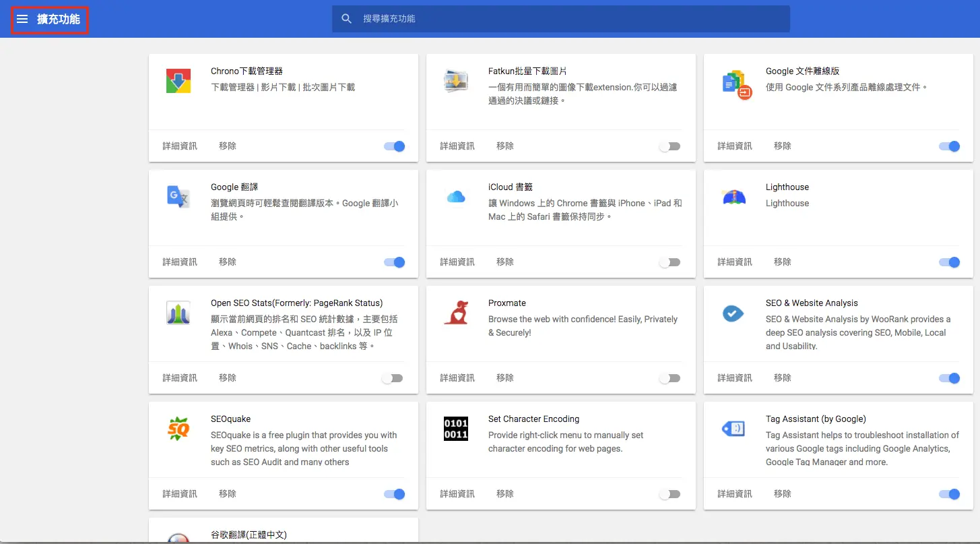Image resolution: width=980 pixels, height=544 pixels.
Task: Click the Fatkun批量下載圖片 extension icon
Action: (x=456, y=82)
